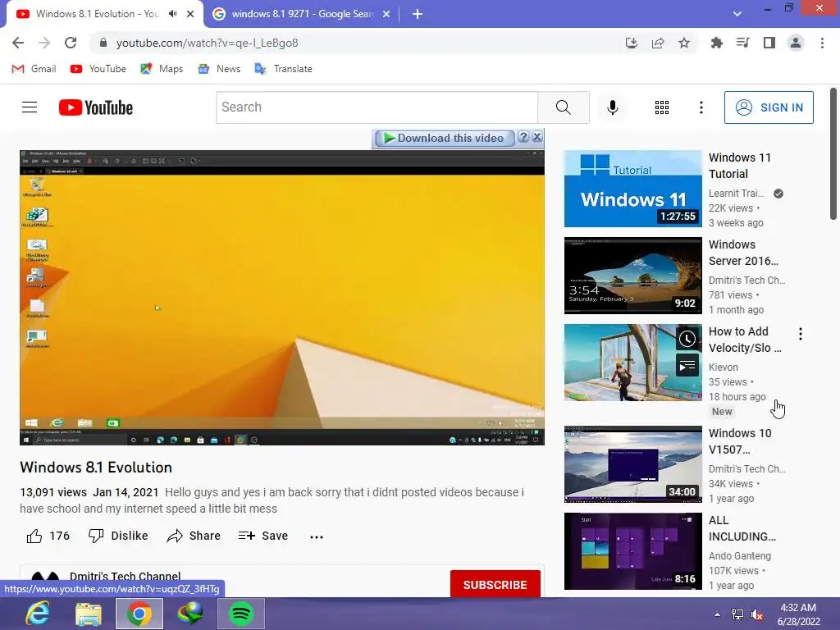Open File Explorer from the taskbar

[x=89, y=614]
